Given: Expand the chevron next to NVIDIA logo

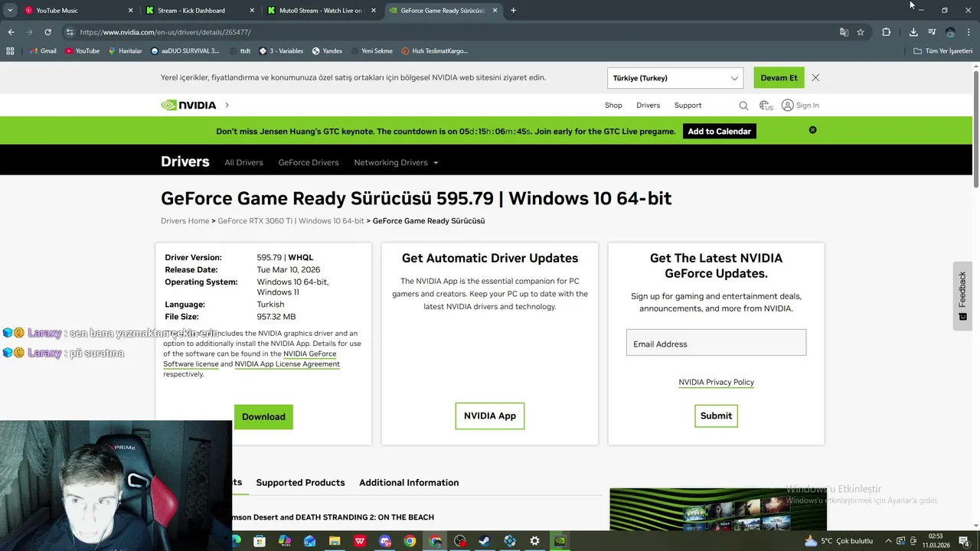Looking at the screenshot, I should tap(227, 106).
